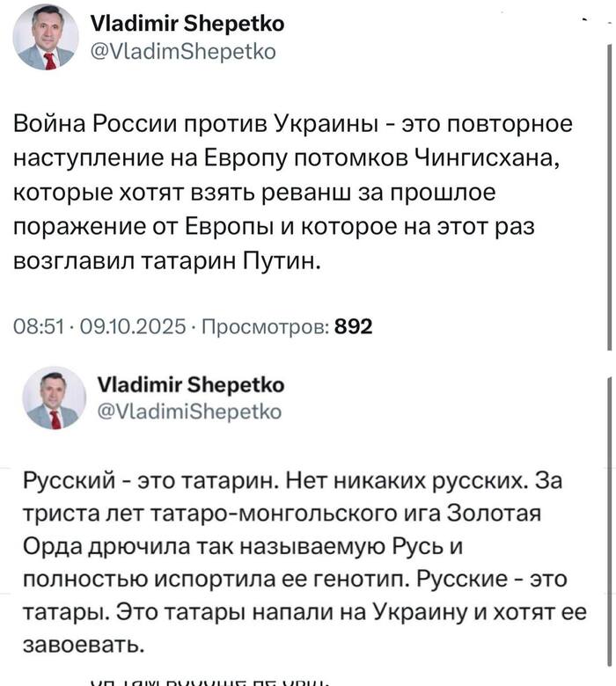Open the first tweet's profile avatar
The height and width of the screenshot is (686, 616).
click(x=45, y=37)
